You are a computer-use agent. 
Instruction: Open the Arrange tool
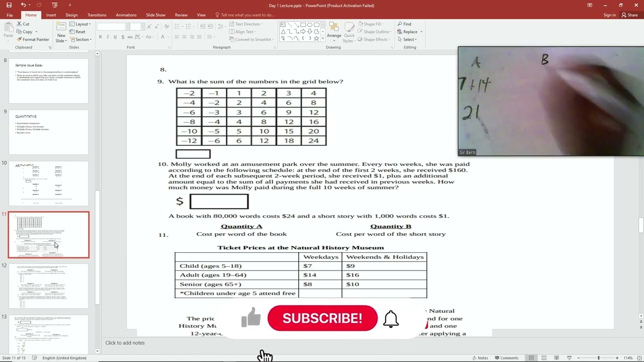coord(334,31)
